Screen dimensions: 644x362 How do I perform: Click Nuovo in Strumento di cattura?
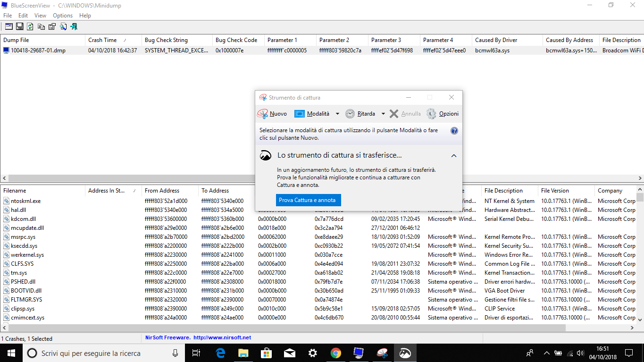pyautogui.click(x=273, y=114)
